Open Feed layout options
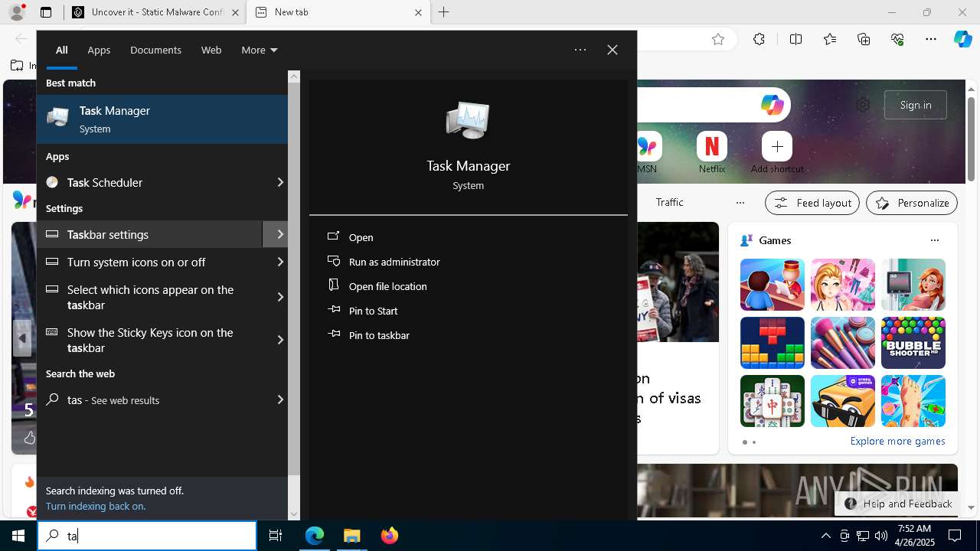The image size is (980, 551). (812, 203)
